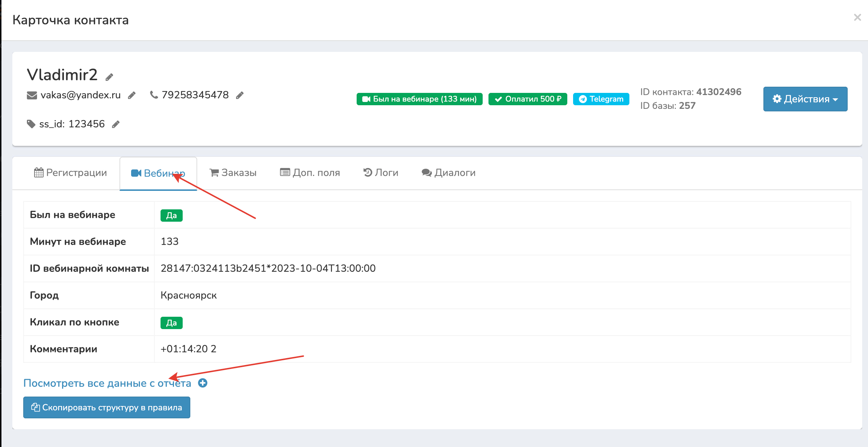The width and height of the screenshot is (868, 447).
Task: Open the Заказы tab
Action: (233, 173)
